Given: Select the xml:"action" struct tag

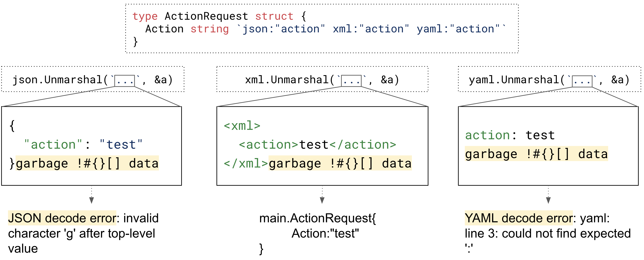Looking at the screenshot, I should (370, 29).
